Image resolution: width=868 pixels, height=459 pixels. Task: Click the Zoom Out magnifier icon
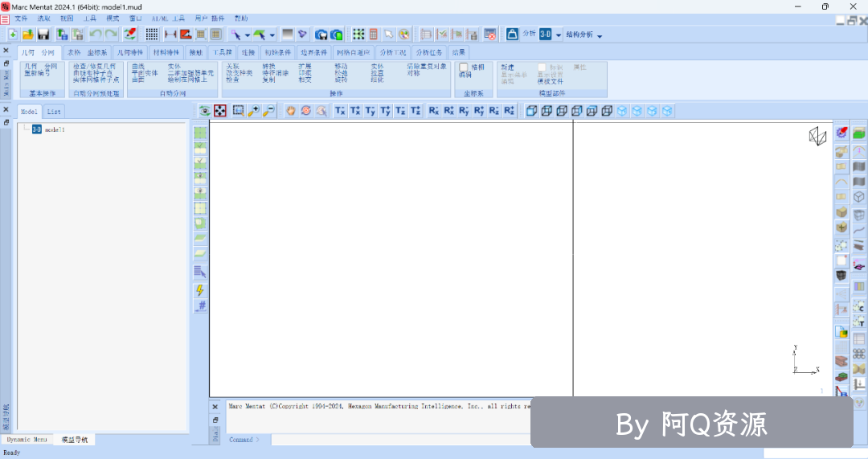point(268,111)
